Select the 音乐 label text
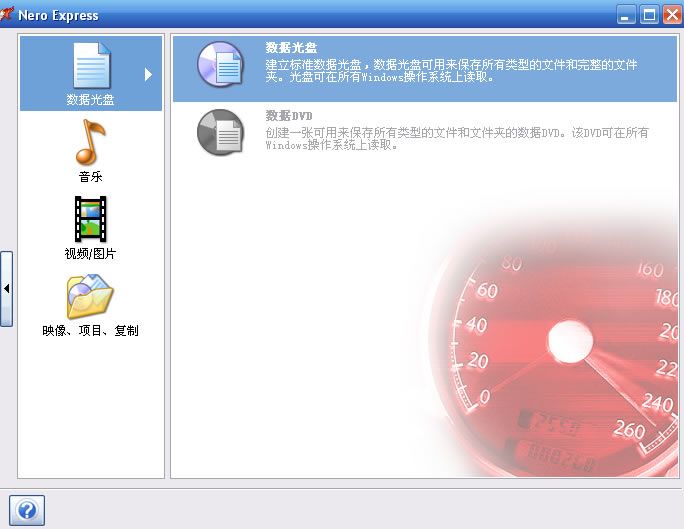Image resolution: width=684 pixels, height=529 pixels. pos(90,177)
